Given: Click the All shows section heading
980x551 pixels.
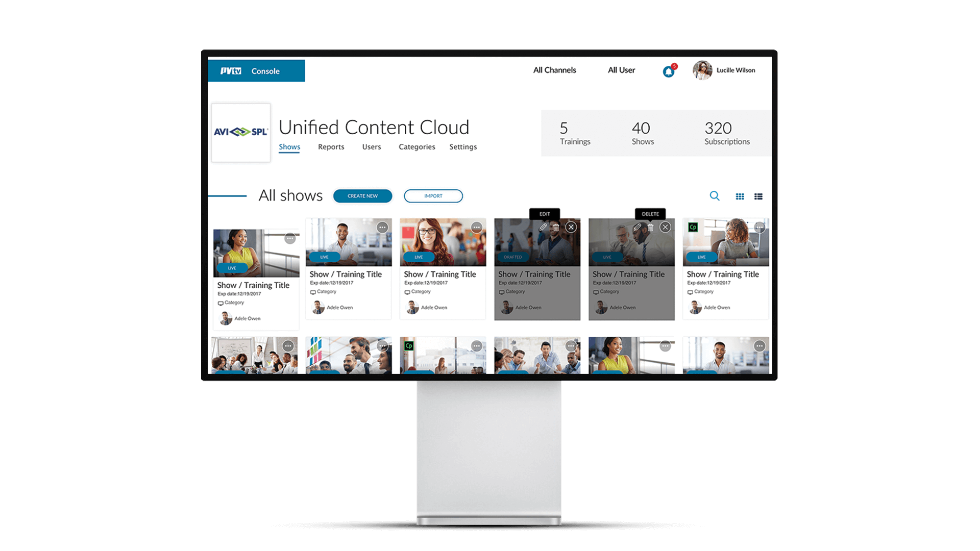Looking at the screenshot, I should coord(290,196).
